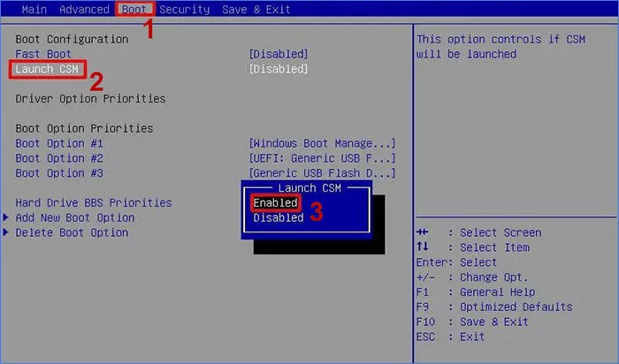Open the Generic USB Flash D... value list

322,173
